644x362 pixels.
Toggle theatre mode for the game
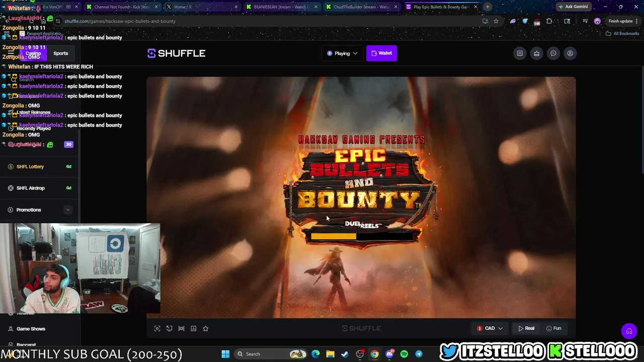pos(169,328)
